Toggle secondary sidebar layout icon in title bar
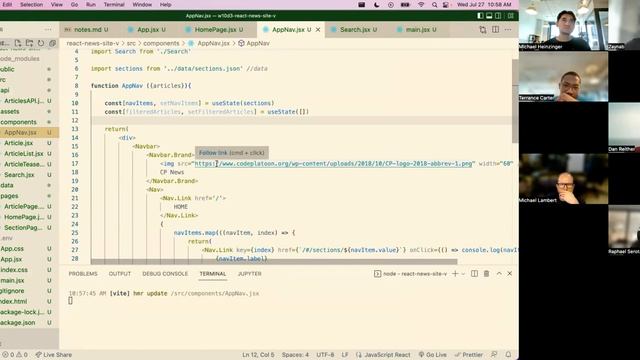The image size is (640, 360). (498, 16)
